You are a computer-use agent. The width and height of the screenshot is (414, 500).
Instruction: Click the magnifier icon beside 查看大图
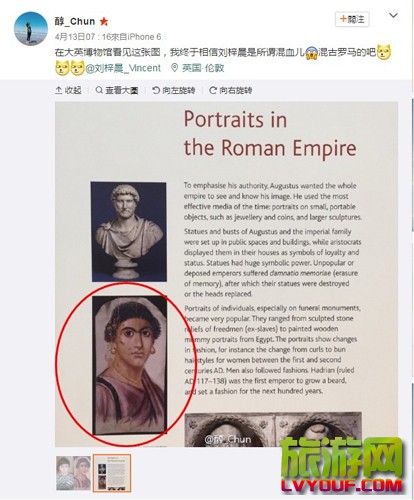[99, 90]
